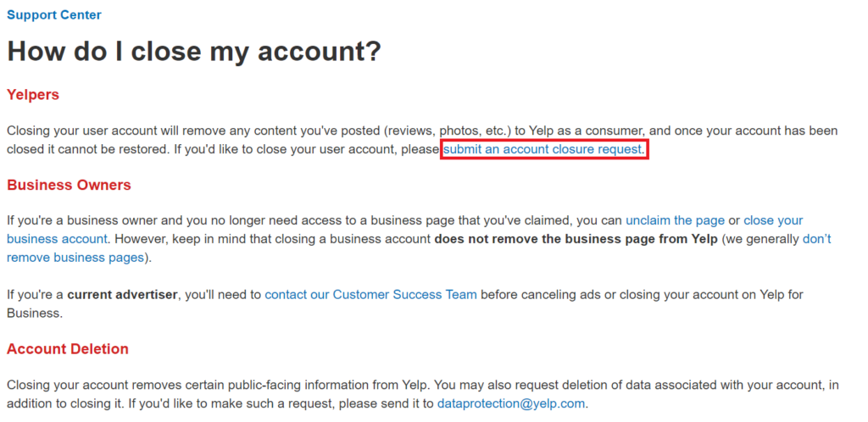
Task: Open the Support Center breadcrumb link
Action: tap(54, 15)
